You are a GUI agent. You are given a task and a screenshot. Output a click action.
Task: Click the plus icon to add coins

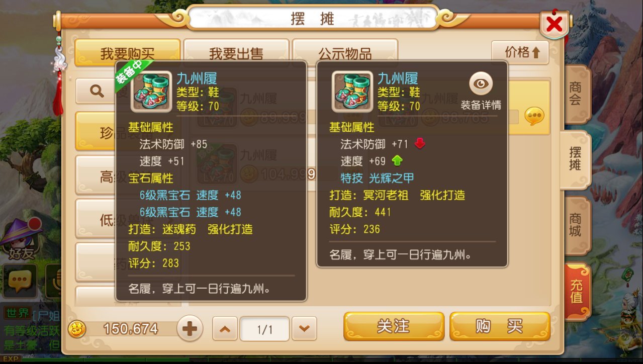(190, 329)
